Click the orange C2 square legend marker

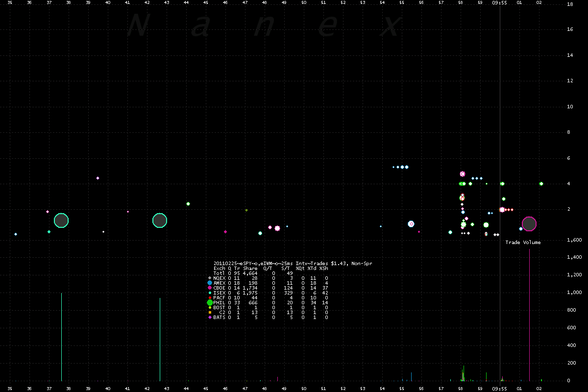[x=210, y=312]
